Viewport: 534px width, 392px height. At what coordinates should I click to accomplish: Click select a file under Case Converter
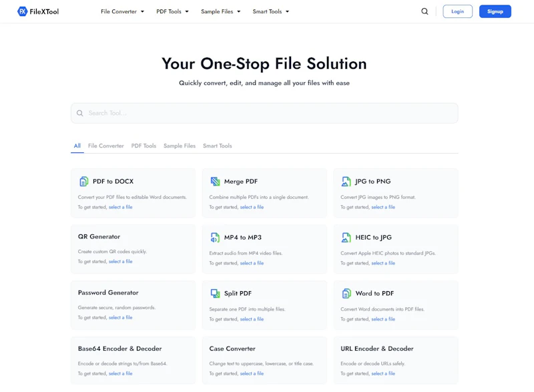252,373
